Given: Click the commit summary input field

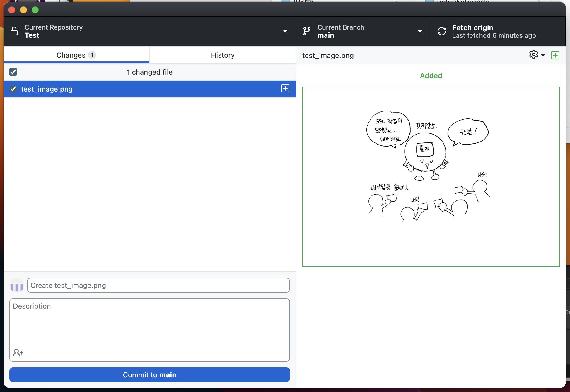Looking at the screenshot, I should 158,285.
